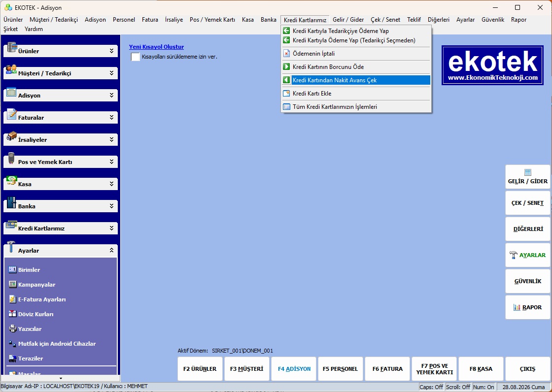Click the Müşteri / Tedarikçi people icon

coord(12,69)
